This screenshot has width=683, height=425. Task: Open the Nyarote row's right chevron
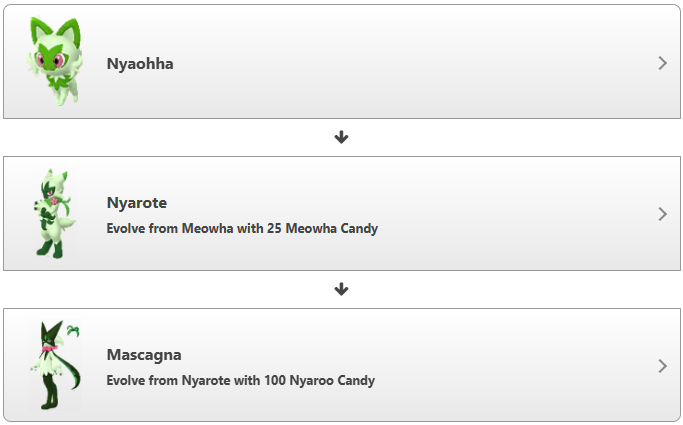click(x=662, y=214)
